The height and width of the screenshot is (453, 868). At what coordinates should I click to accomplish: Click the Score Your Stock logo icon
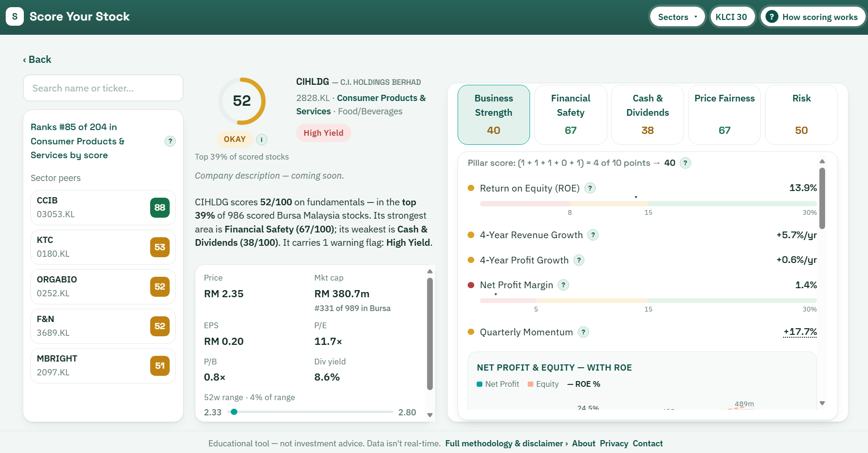[x=15, y=17]
